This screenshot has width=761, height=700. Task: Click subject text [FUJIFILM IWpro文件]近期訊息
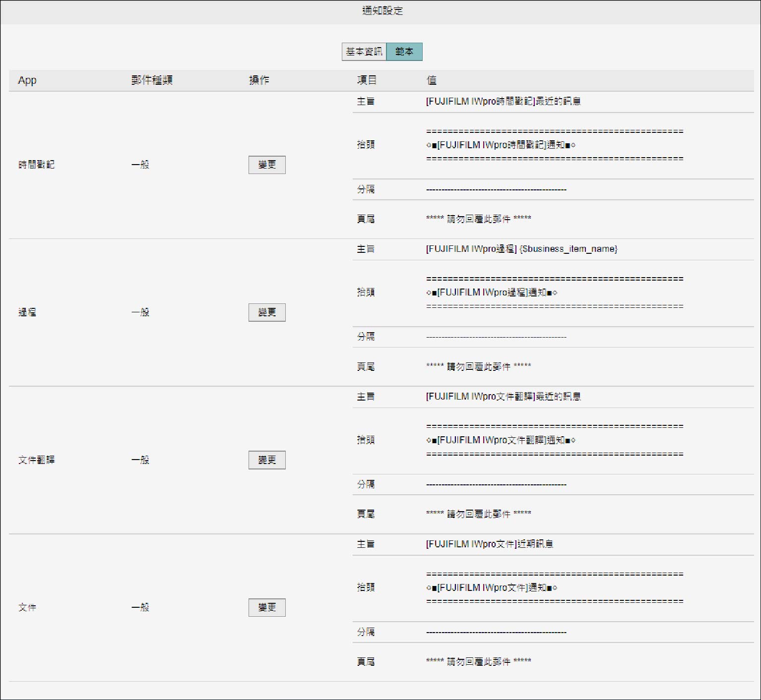click(489, 544)
